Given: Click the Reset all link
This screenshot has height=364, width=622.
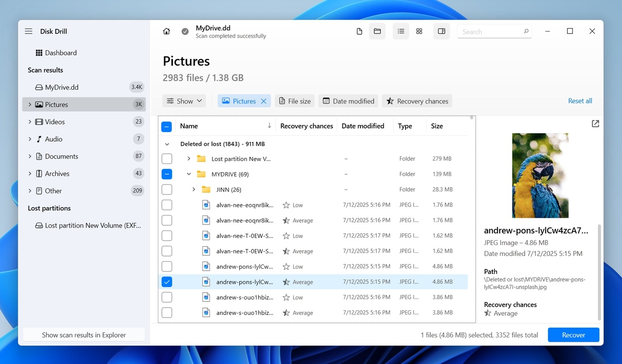Looking at the screenshot, I should click(x=580, y=101).
